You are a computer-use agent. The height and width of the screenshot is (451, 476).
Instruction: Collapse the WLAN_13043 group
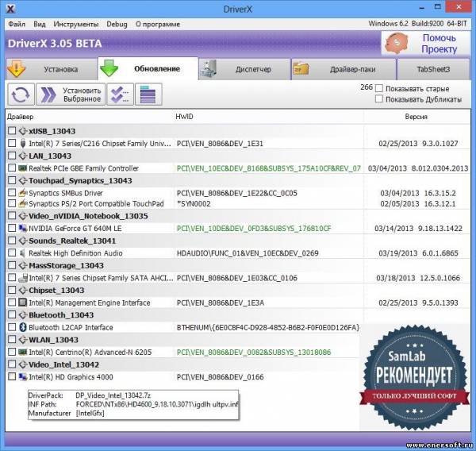coord(22,340)
